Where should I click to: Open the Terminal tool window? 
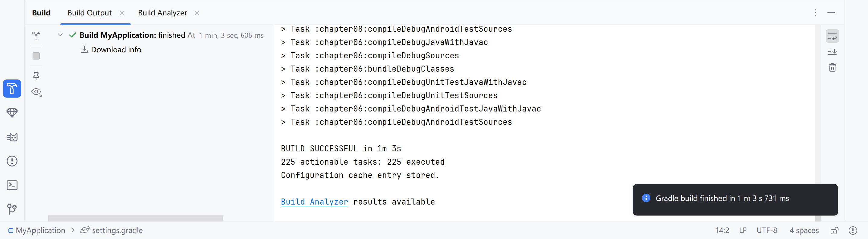pyautogui.click(x=12, y=185)
